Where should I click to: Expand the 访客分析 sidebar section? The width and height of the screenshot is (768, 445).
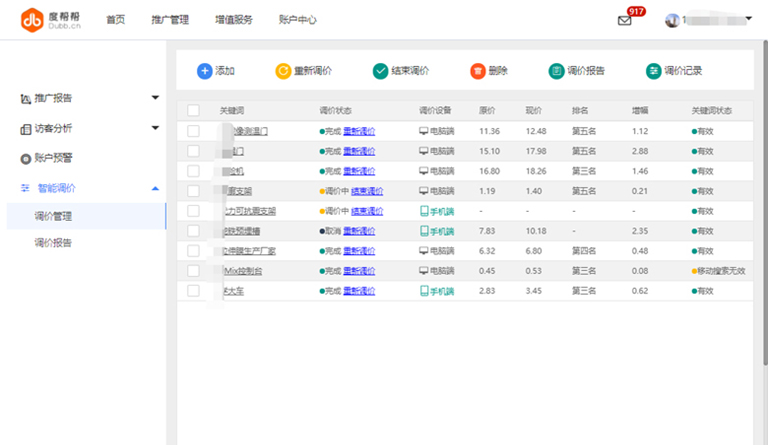point(155,128)
